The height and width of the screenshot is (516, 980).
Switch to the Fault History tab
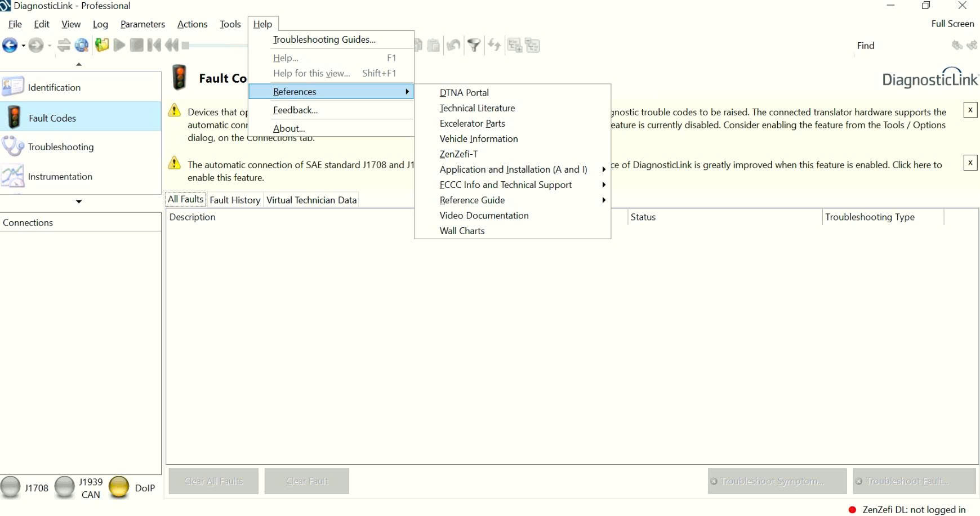click(x=235, y=200)
